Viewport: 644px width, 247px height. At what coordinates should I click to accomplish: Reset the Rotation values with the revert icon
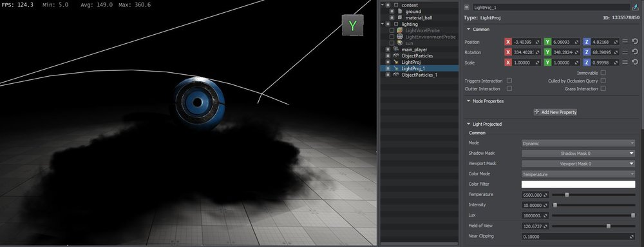click(x=634, y=52)
